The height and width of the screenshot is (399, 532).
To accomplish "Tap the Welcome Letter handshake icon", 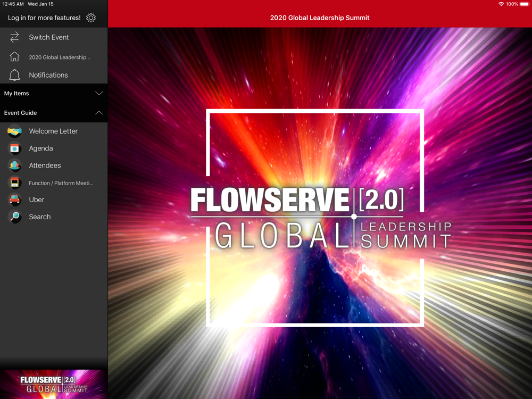I will point(14,131).
